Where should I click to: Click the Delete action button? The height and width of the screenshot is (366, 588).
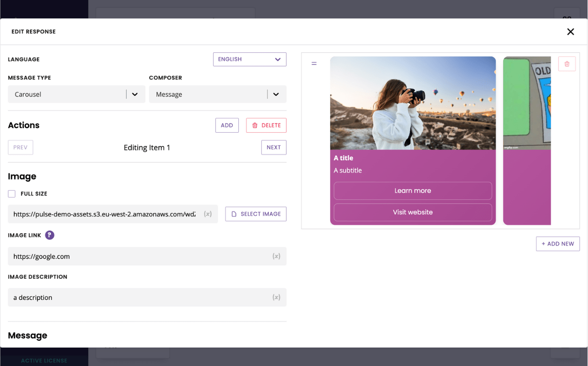(x=266, y=125)
